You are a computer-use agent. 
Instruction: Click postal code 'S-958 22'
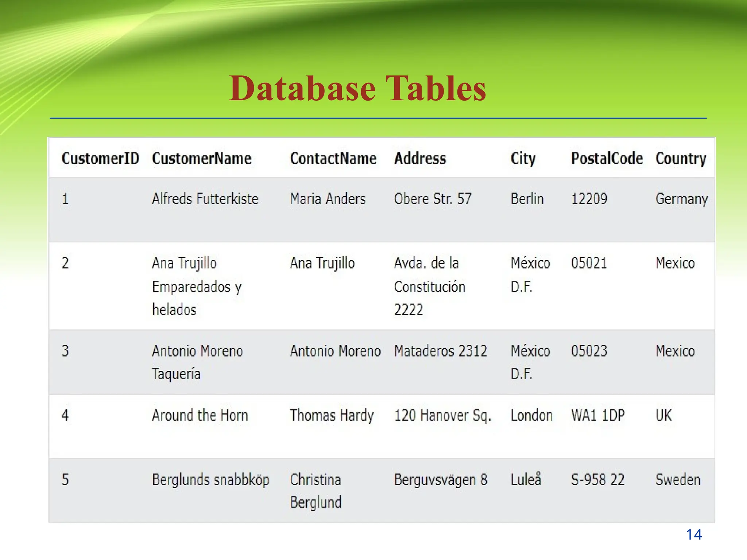click(597, 479)
